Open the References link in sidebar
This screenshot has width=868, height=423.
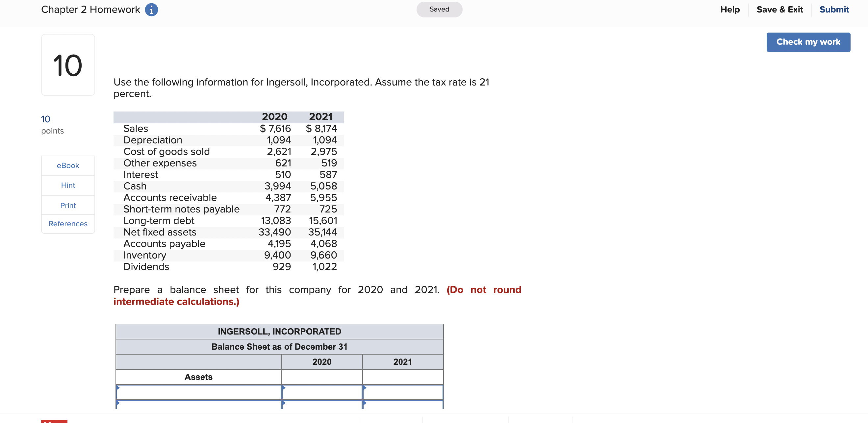tap(68, 224)
